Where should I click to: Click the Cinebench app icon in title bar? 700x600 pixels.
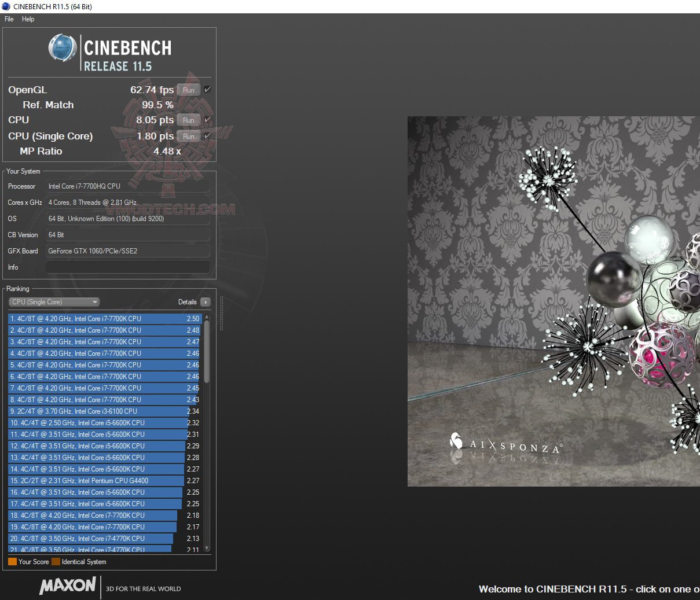point(6,6)
